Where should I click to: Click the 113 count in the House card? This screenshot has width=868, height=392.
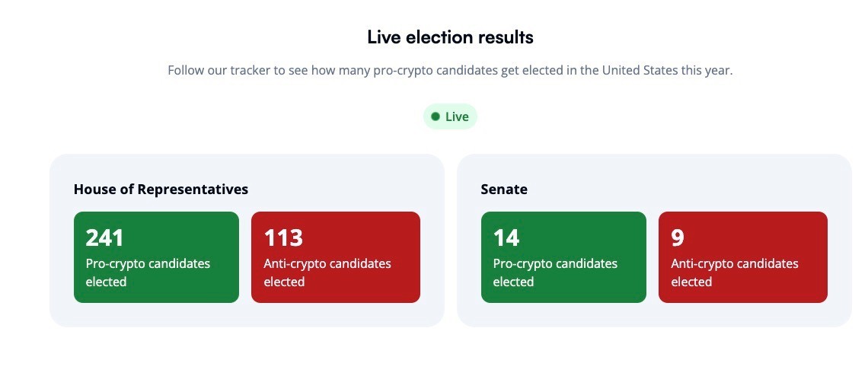point(283,237)
